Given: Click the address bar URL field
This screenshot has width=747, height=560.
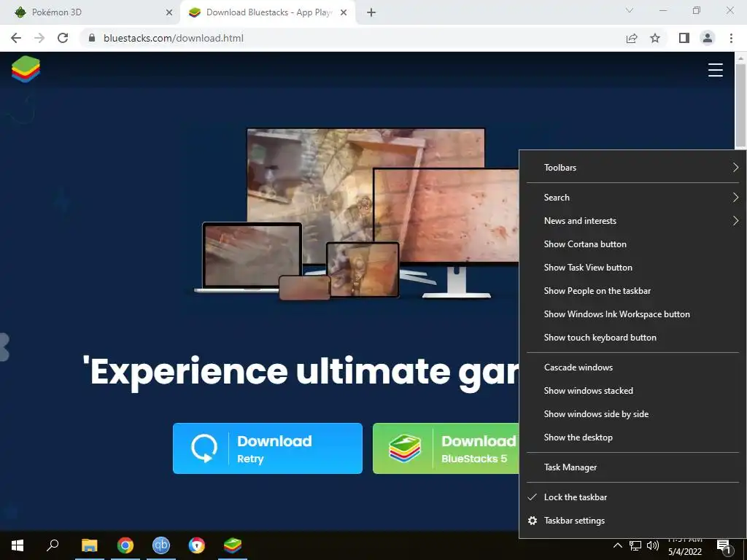Looking at the screenshot, I should click(352, 38).
